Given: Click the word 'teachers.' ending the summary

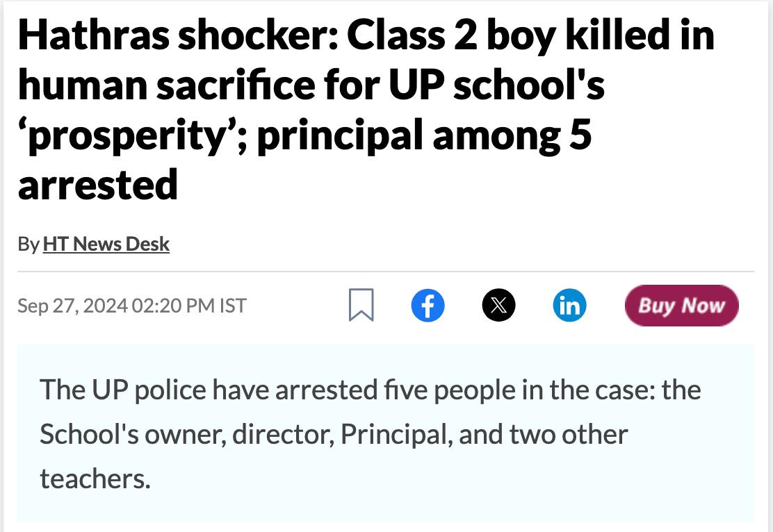Looking at the screenshot, I should 95,479.
